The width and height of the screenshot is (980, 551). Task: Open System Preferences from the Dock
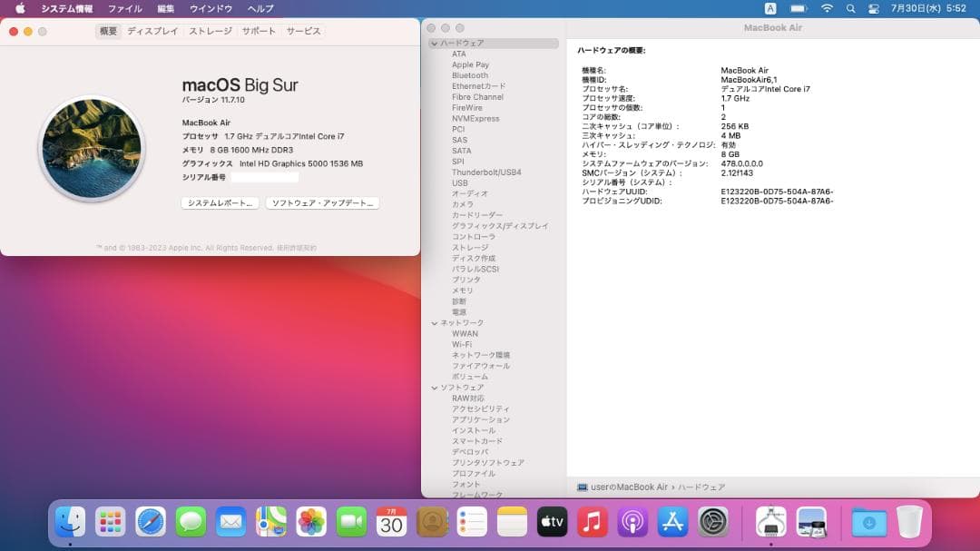[712, 522]
